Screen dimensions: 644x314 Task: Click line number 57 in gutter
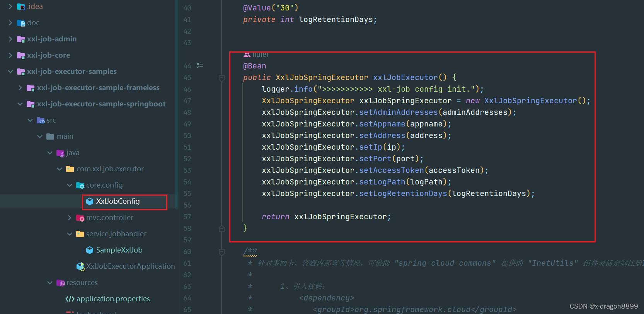[187, 217]
